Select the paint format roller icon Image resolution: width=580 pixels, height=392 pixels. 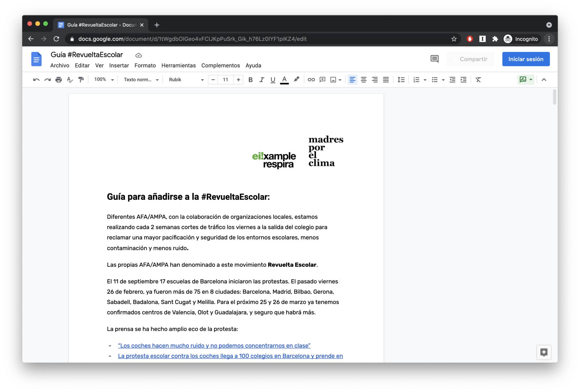(81, 80)
